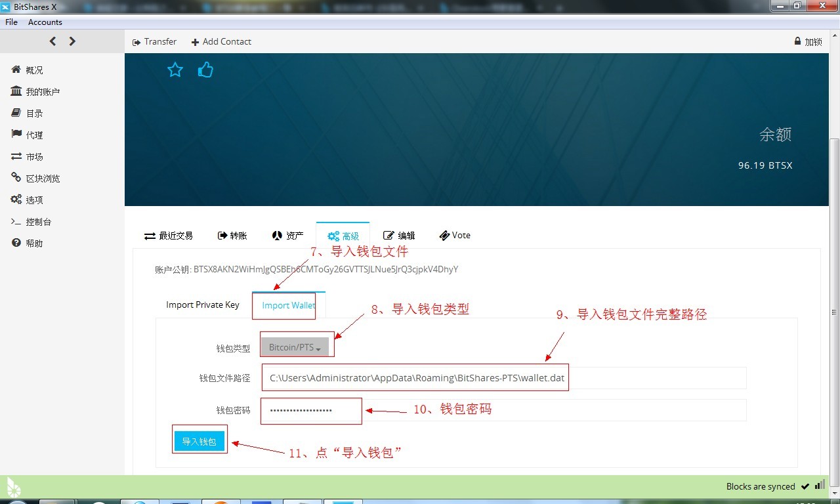
Task: Click the 余额 balance label
Action: [776, 135]
